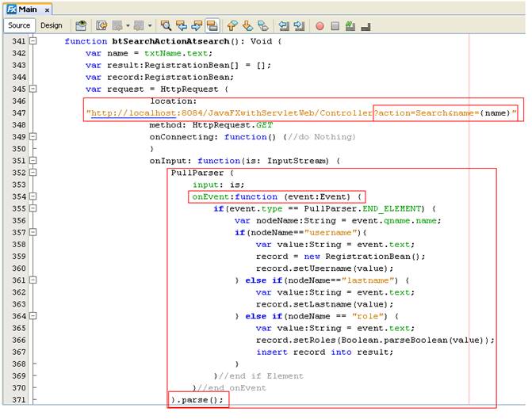Collapse fold at line 352 PullParser
Screen dimensions: 532x419
tap(33, 173)
